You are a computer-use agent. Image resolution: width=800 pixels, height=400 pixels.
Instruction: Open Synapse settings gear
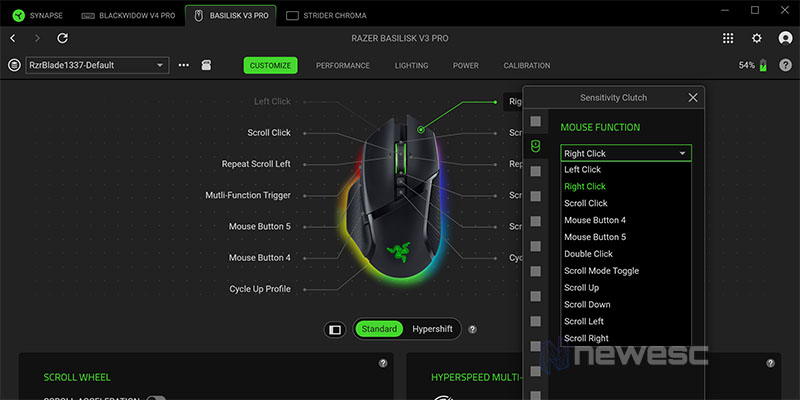click(x=756, y=38)
